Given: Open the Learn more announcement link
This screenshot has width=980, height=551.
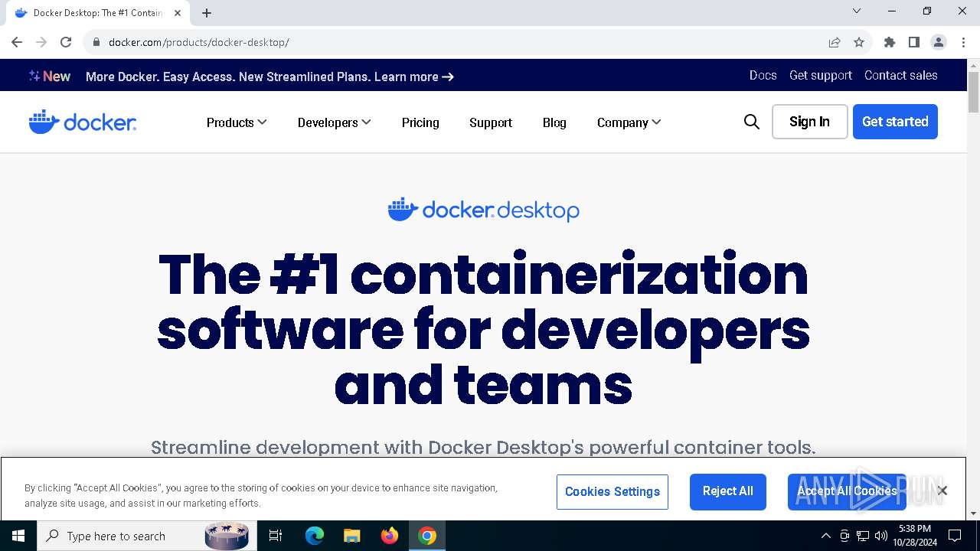Looking at the screenshot, I should (414, 77).
